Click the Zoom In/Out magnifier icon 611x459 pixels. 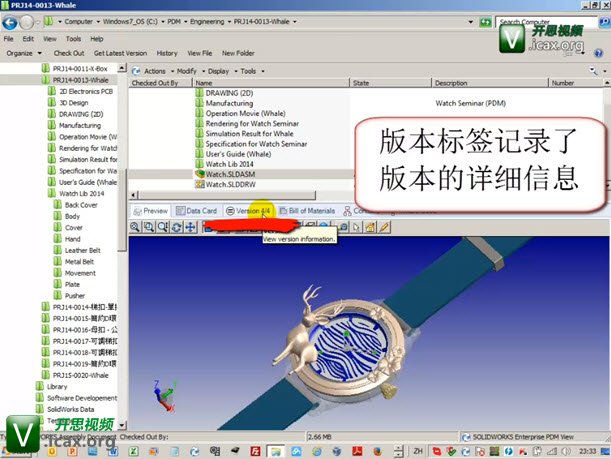pos(162,227)
